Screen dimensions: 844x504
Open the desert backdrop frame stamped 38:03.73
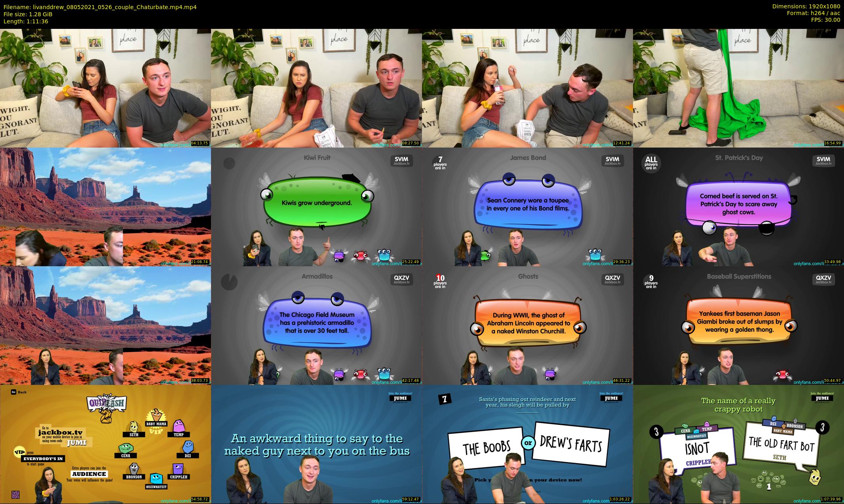(105, 325)
